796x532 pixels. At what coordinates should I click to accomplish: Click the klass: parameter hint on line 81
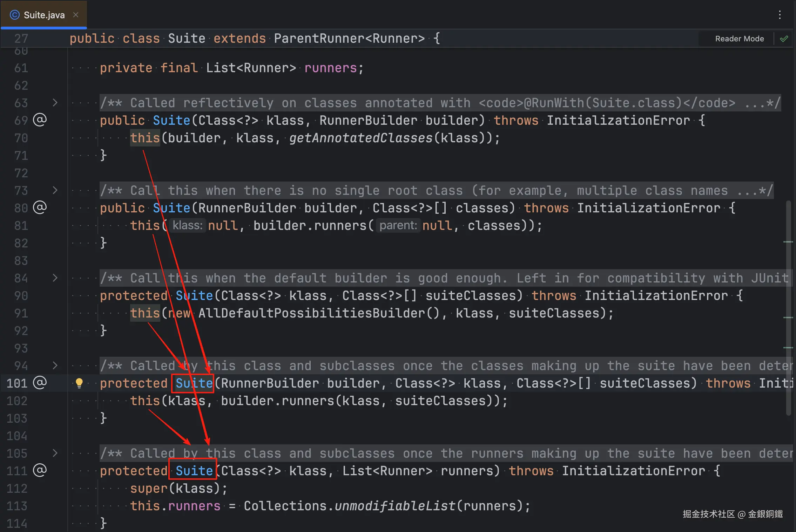tap(187, 225)
